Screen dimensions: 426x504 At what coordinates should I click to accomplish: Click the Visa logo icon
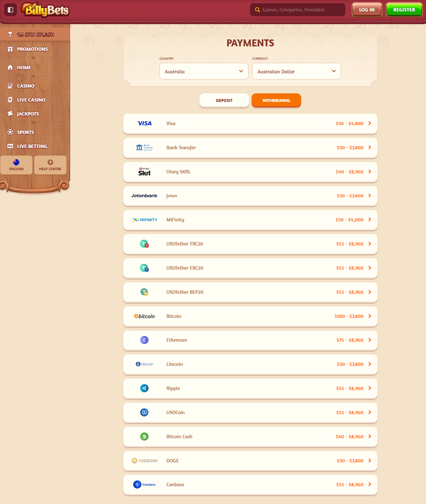coord(145,124)
